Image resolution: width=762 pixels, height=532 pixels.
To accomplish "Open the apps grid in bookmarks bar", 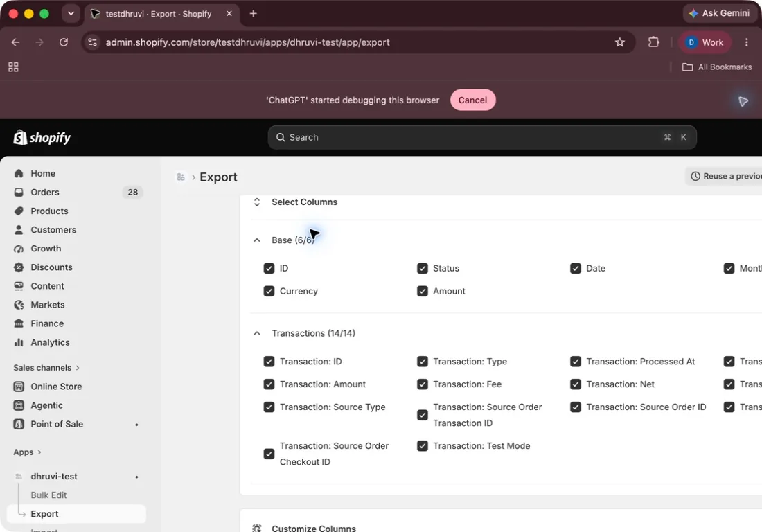I will tap(13, 67).
